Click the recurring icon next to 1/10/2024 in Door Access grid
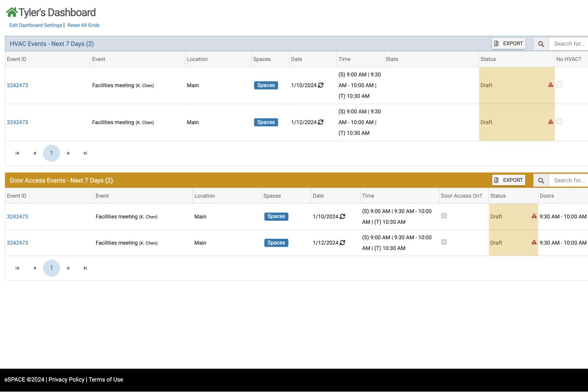Image resolution: width=588 pixels, height=392 pixels. [x=342, y=216]
